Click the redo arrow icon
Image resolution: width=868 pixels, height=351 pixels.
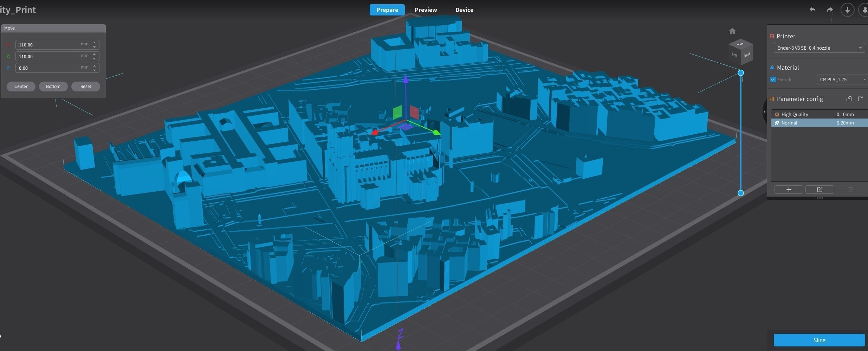(830, 10)
